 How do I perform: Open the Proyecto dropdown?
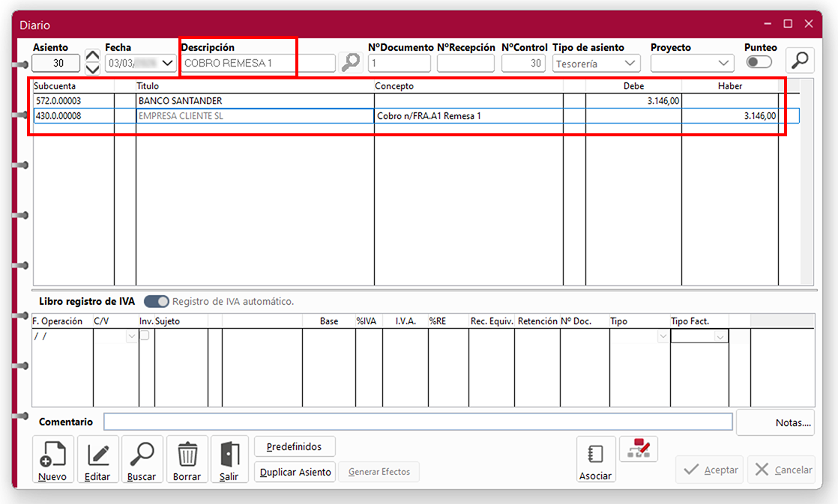click(x=724, y=64)
